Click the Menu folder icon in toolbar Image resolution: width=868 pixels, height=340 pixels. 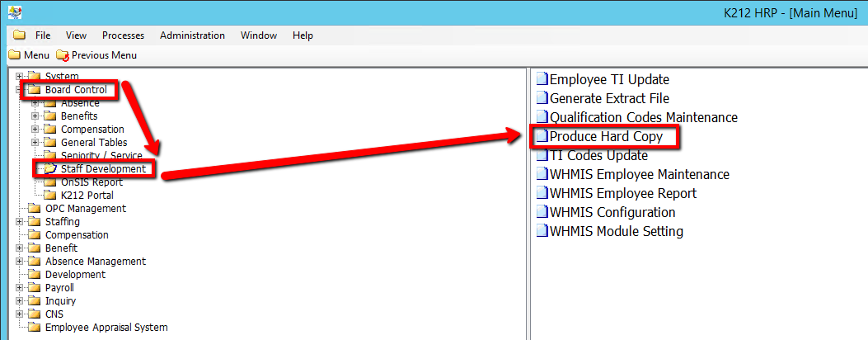[14, 55]
